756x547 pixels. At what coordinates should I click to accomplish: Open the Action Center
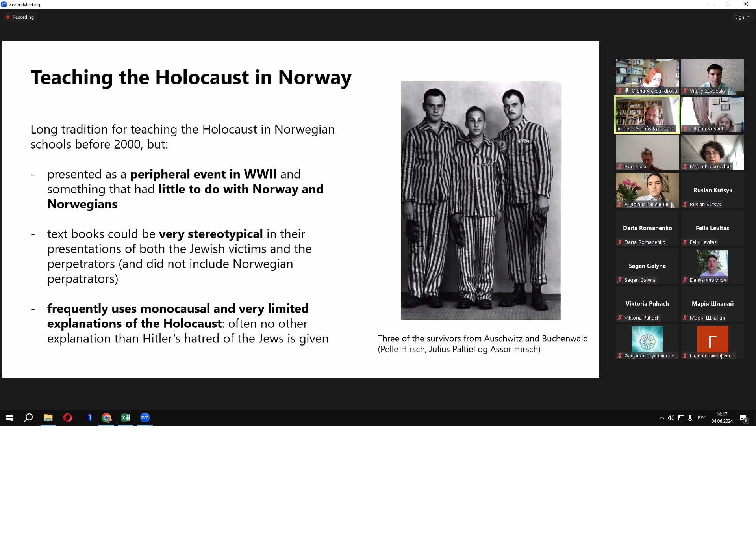tap(744, 418)
